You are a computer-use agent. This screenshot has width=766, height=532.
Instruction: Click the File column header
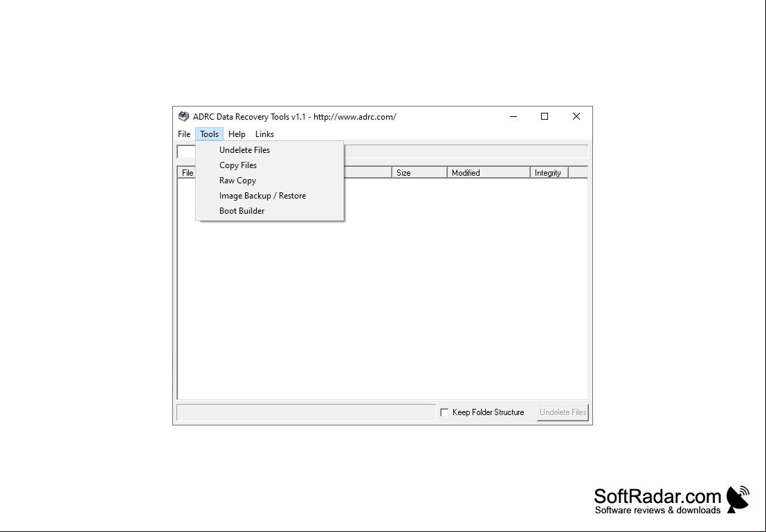tap(187, 172)
